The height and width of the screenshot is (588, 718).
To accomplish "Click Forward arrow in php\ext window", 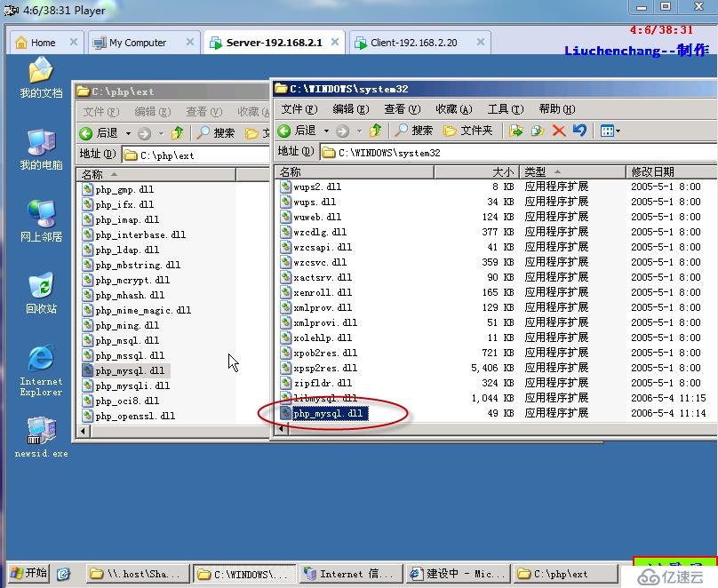I will pyautogui.click(x=144, y=133).
